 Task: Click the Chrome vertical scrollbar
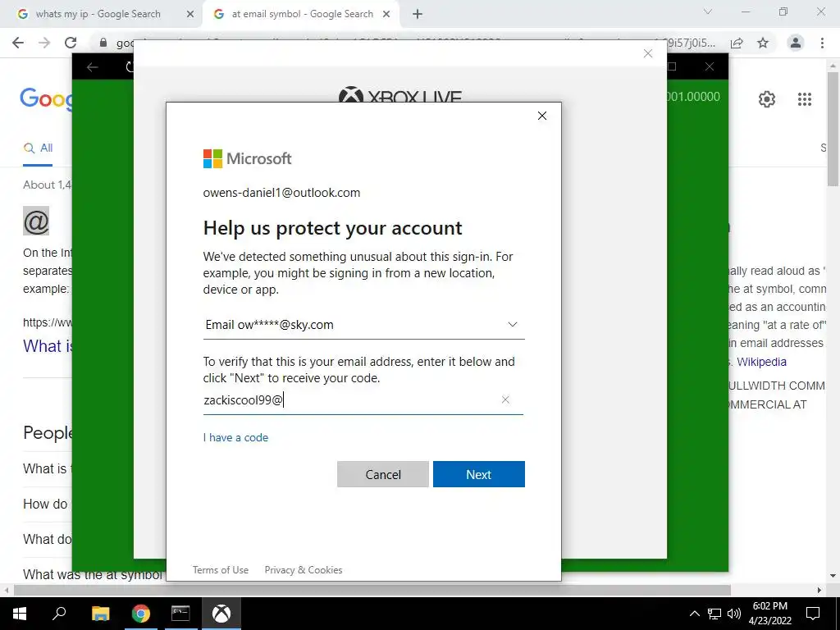point(833,129)
